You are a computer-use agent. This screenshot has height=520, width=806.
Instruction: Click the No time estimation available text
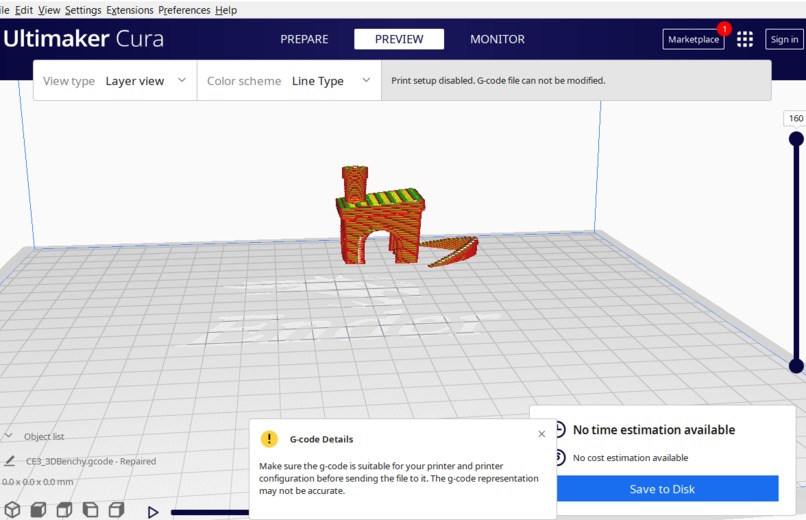tap(654, 430)
